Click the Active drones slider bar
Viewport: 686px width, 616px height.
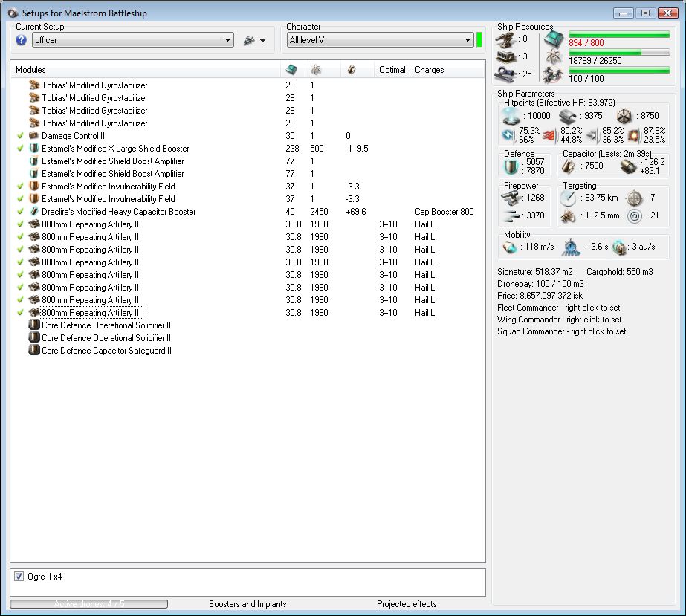point(88,604)
